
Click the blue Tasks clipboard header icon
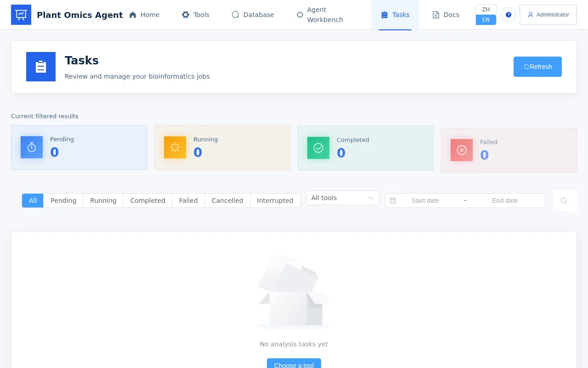(41, 67)
